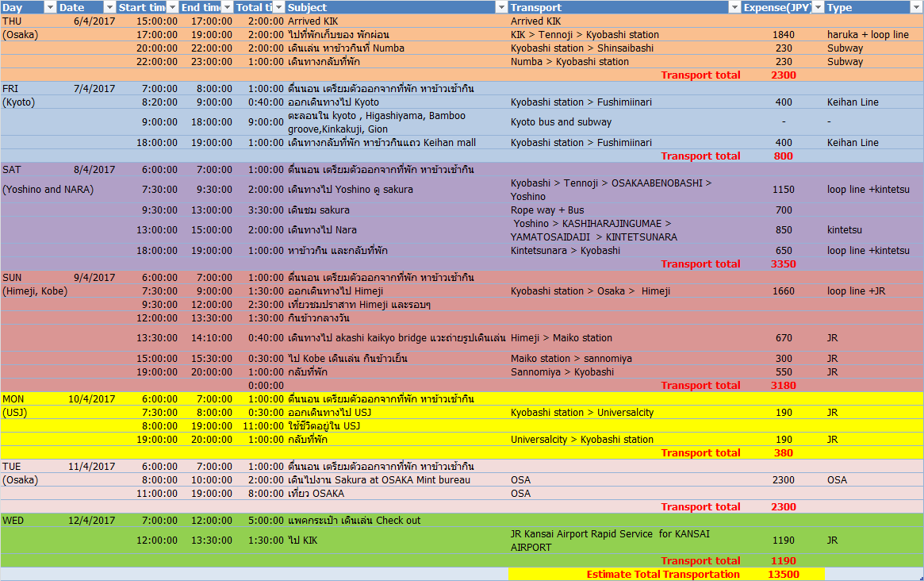This screenshot has width=924, height=581.
Task: Select the '(Kyoto)' cell
Action: (18, 102)
